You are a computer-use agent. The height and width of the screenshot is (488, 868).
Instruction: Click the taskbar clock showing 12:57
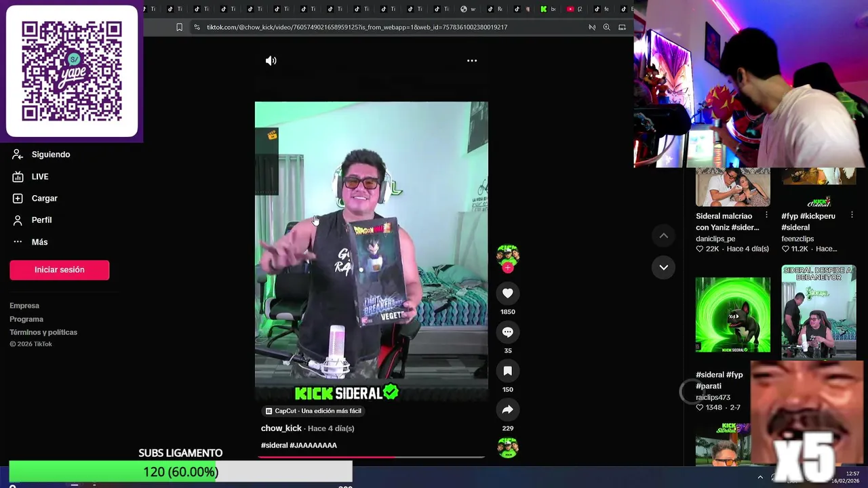pyautogui.click(x=846, y=477)
